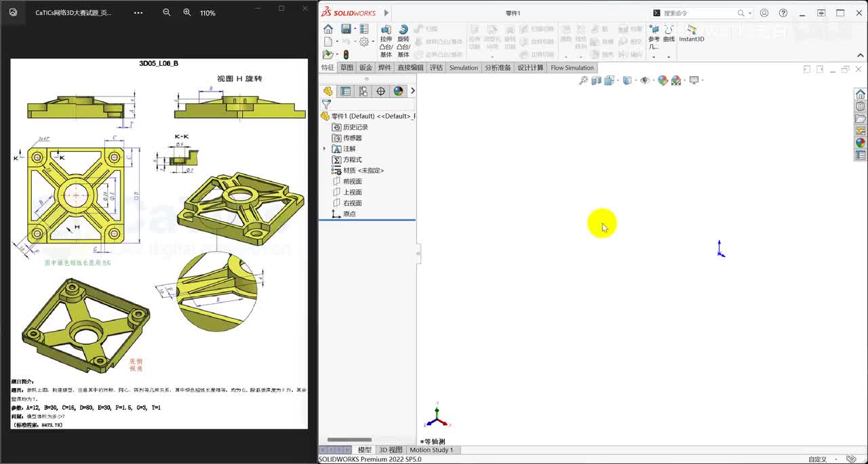The width and height of the screenshot is (868, 464).
Task: Switch to 直接编辑 ribbon tab
Action: point(410,68)
